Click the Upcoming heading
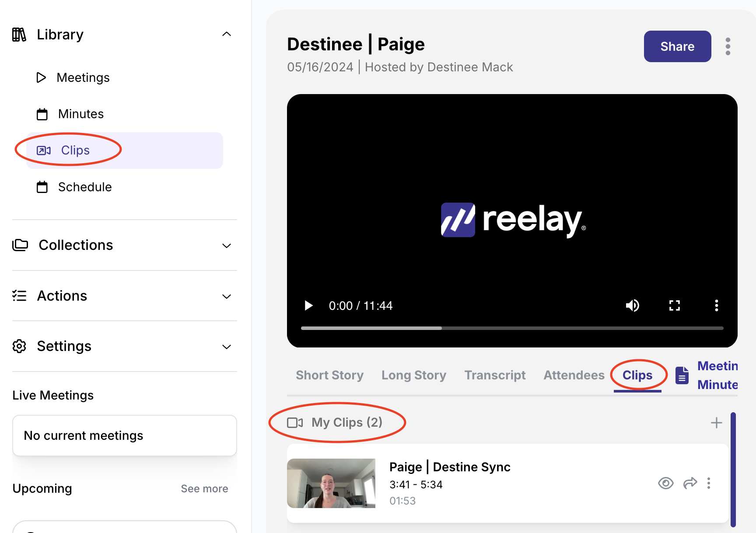756x533 pixels. 42,488
